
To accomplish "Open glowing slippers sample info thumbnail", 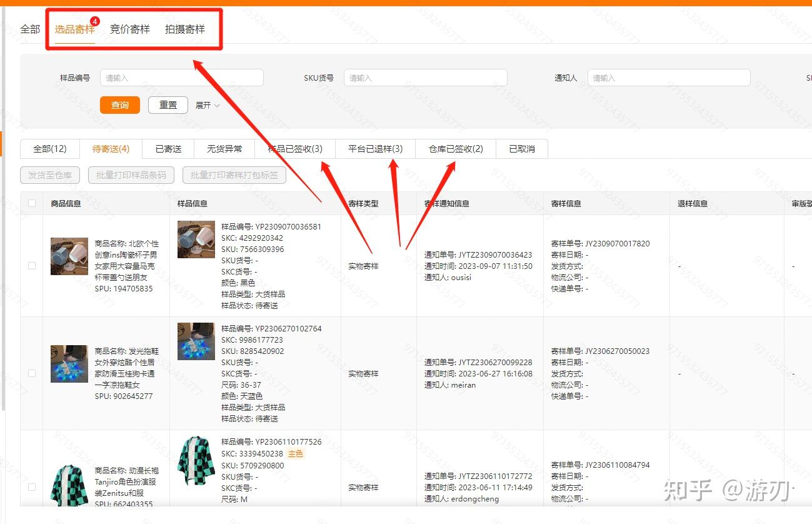I will click(x=196, y=341).
